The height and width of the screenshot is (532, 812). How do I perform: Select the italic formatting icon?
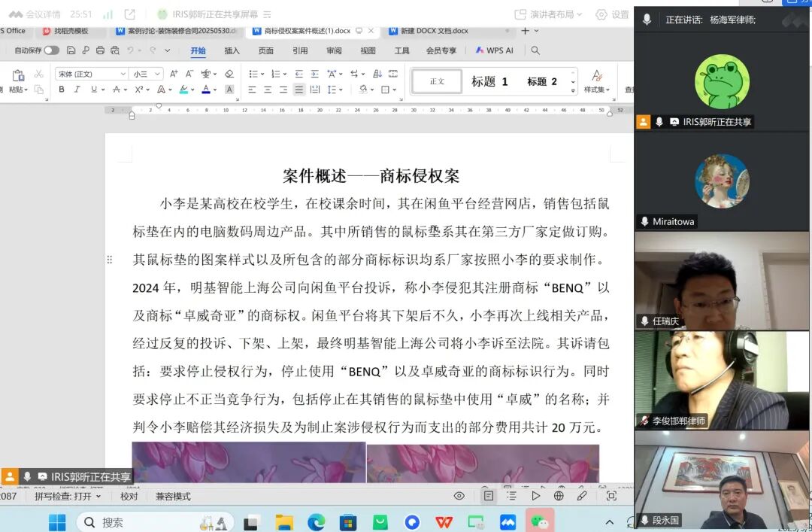pos(77,90)
